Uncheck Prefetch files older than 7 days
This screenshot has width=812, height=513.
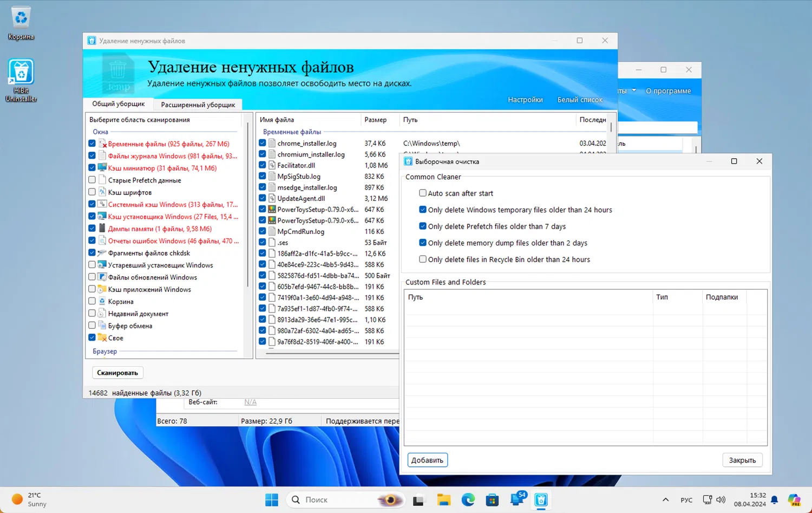[x=423, y=226]
